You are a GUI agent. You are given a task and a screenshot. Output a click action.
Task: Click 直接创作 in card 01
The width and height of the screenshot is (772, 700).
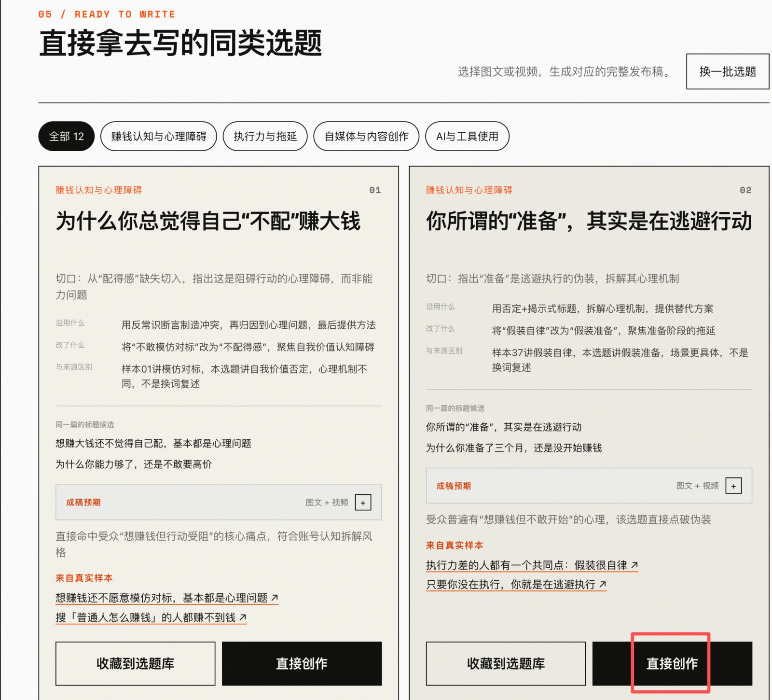click(x=302, y=663)
